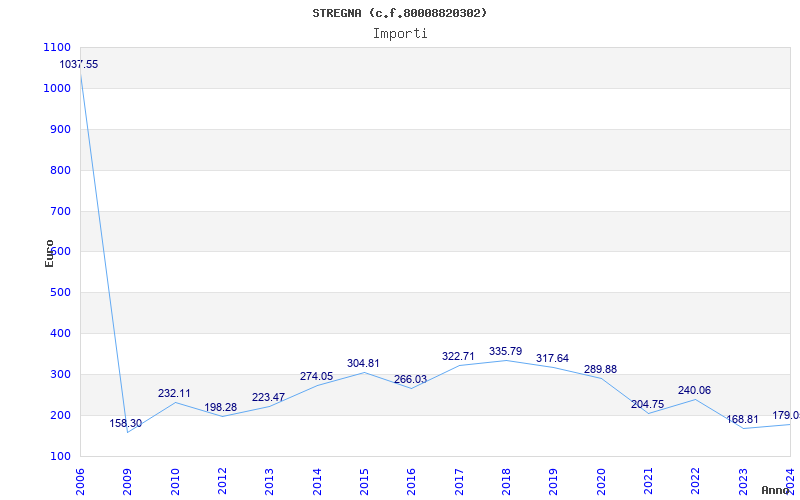Select the 2019 year label on x-axis
This screenshot has height=500, width=800.
[554, 482]
